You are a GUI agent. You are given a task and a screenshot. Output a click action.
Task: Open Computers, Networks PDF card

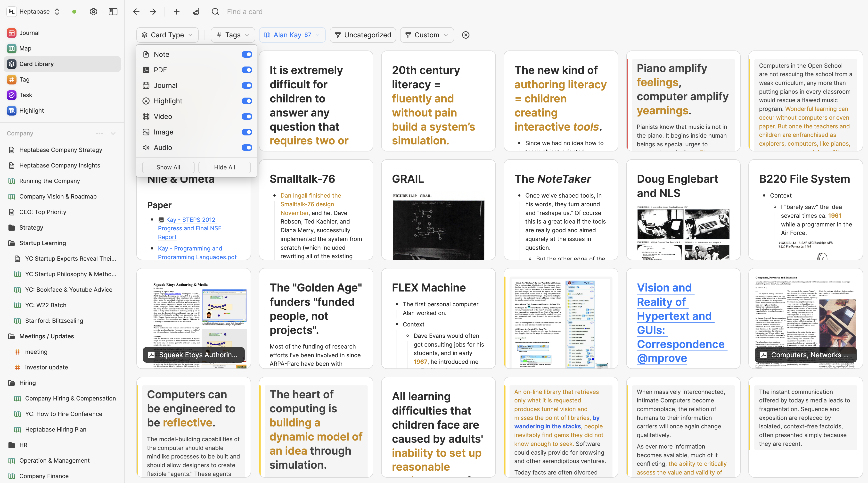point(805,318)
